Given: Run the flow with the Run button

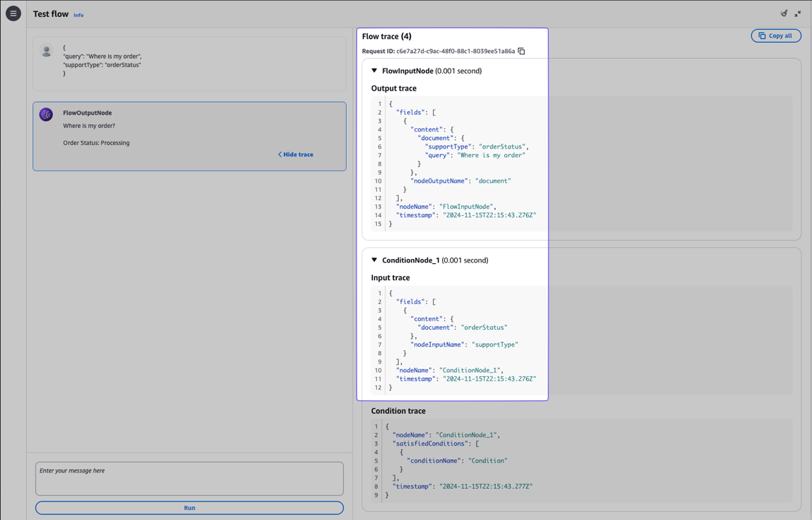Looking at the screenshot, I should [190, 508].
